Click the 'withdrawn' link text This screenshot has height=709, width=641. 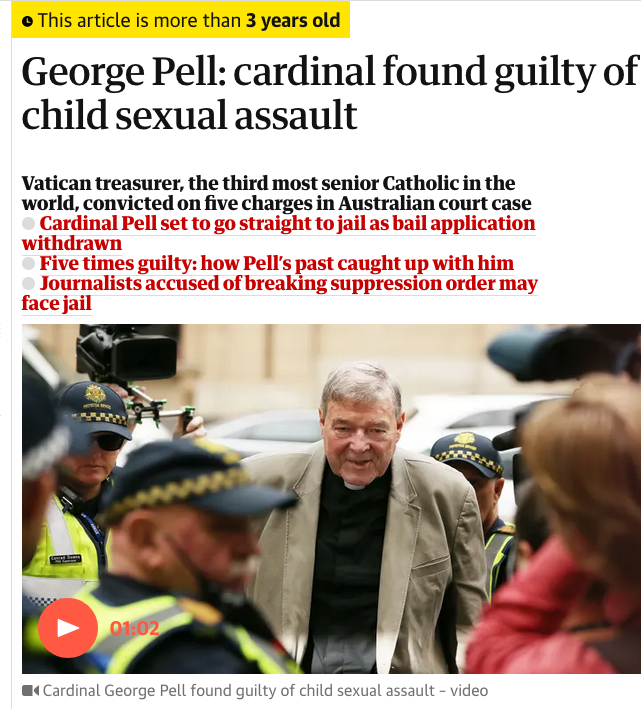click(72, 243)
